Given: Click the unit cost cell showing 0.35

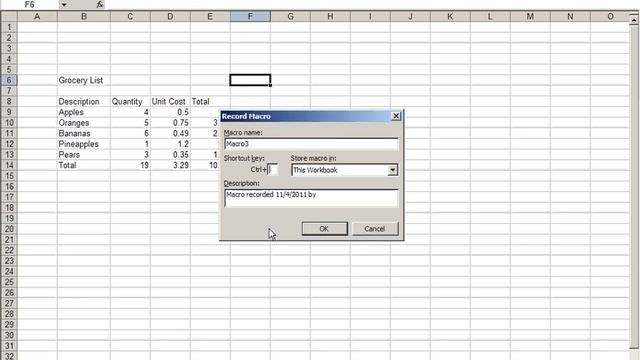Looking at the screenshot, I should tap(170, 155).
